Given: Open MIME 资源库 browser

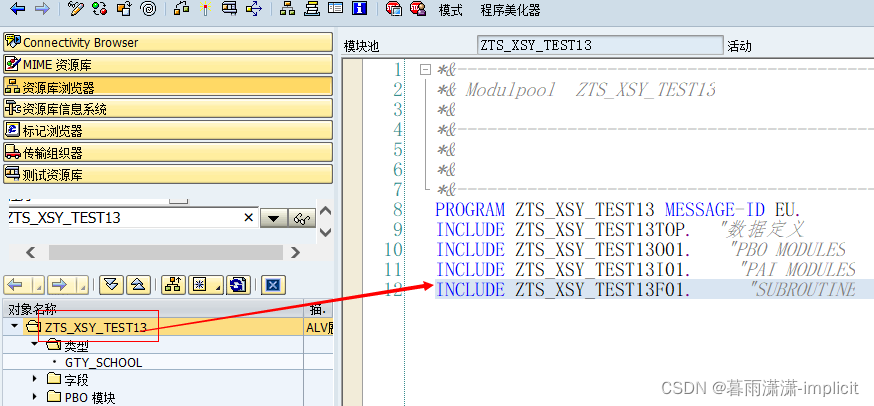Looking at the screenshot, I should pos(168,65).
